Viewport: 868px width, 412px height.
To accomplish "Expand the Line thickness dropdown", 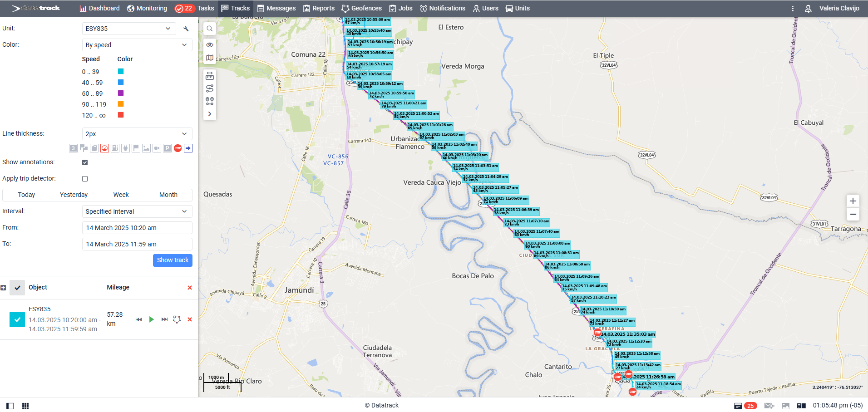I will coord(137,134).
